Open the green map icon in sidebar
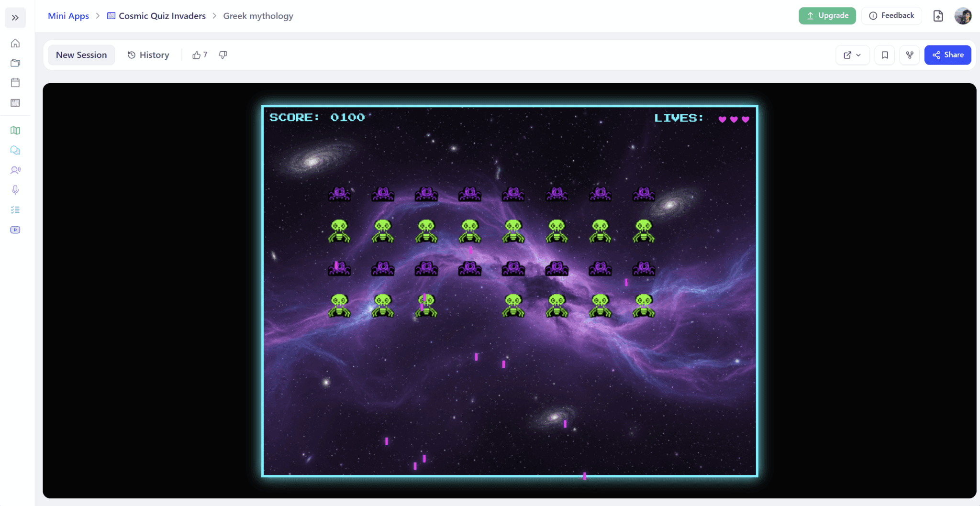This screenshot has width=980, height=506. click(x=15, y=130)
